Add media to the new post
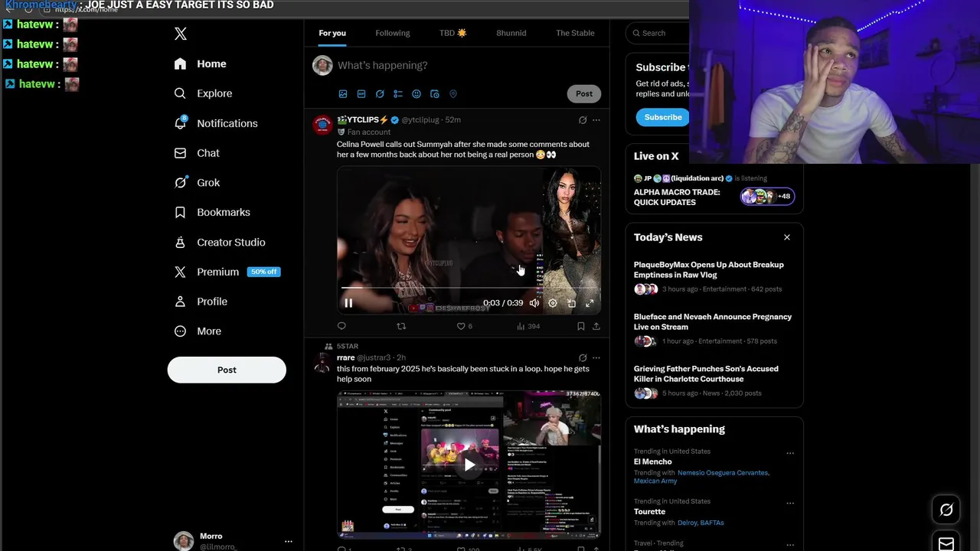The width and height of the screenshot is (980, 551). pos(343,94)
